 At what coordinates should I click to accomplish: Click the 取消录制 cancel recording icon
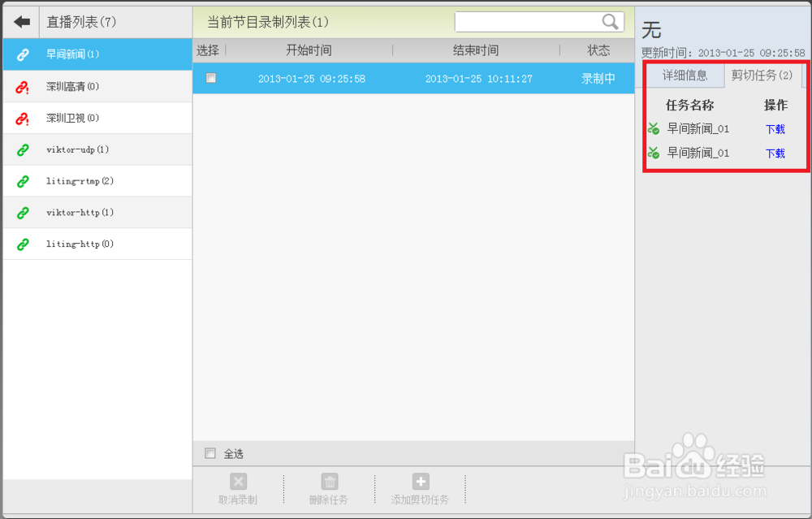pos(237,481)
